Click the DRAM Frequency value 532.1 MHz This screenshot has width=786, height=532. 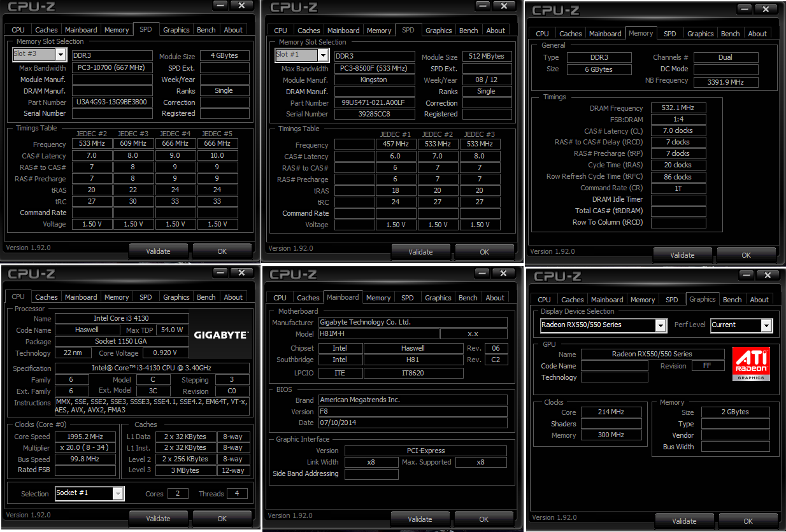coord(678,108)
